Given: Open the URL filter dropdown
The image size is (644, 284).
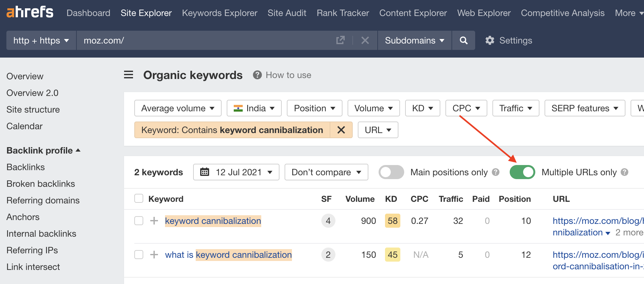Looking at the screenshot, I should point(378,130).
